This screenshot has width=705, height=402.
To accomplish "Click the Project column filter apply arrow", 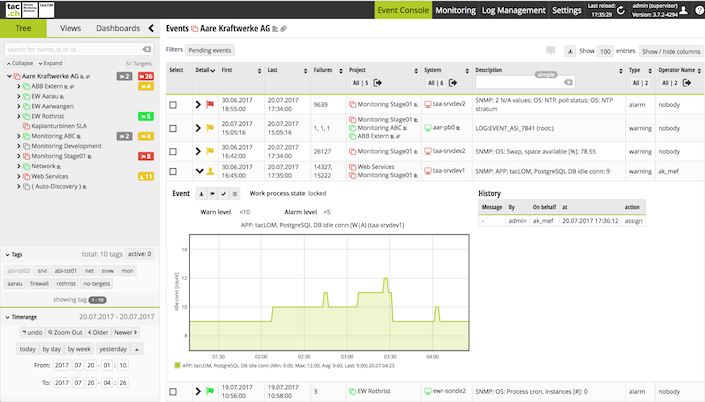I will [x=378, y=83].
